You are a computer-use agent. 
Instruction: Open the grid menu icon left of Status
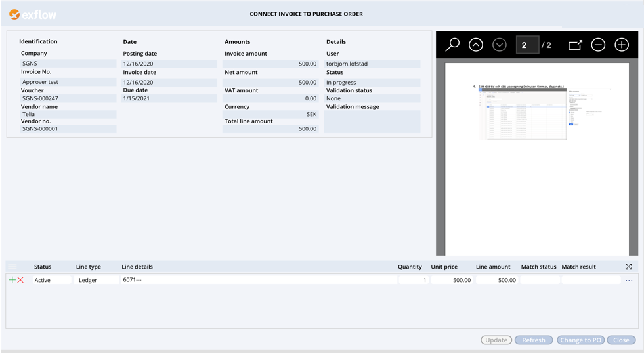pos(12,267)
